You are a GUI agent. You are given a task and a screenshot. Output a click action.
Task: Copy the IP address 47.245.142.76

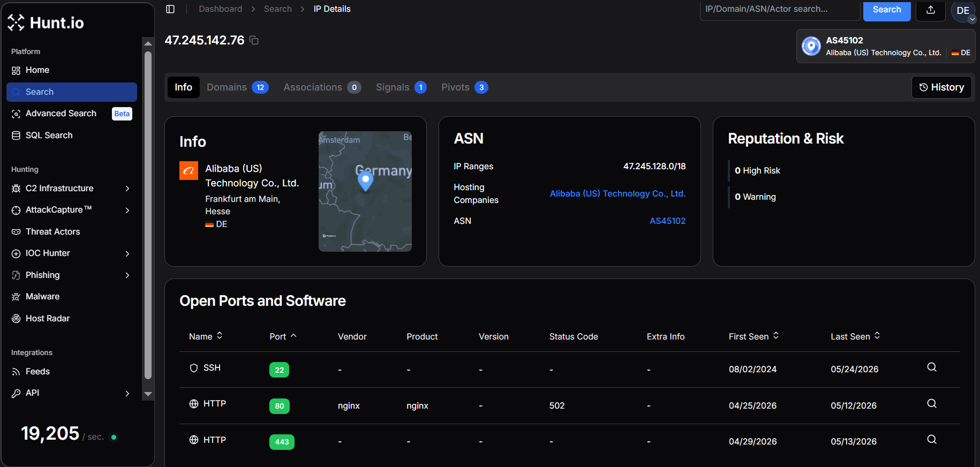[x=254, y=41]
